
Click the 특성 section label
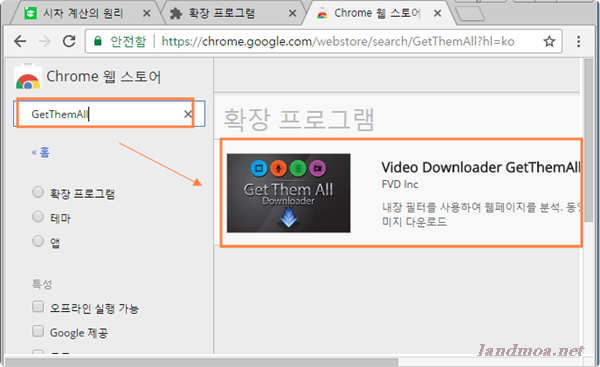pyautogui.click(x=41, y=284)
